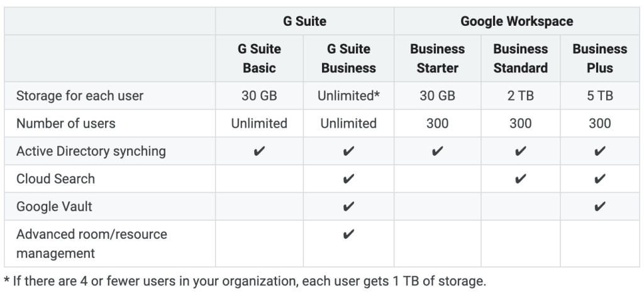
Task: Click Active Directory synching checkmark for Business Starter
Action: pos(438,152)
